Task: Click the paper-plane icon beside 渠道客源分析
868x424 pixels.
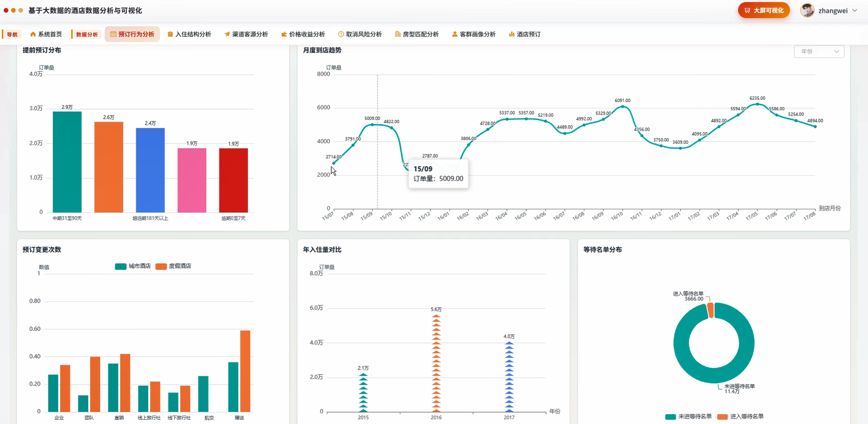Action: [x=227, y=34]
